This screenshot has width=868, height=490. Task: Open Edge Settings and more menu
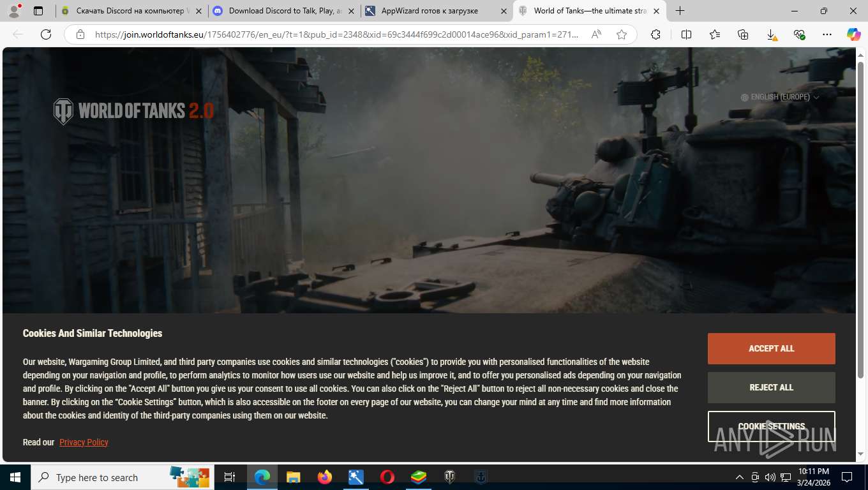(x=827, y=34)
